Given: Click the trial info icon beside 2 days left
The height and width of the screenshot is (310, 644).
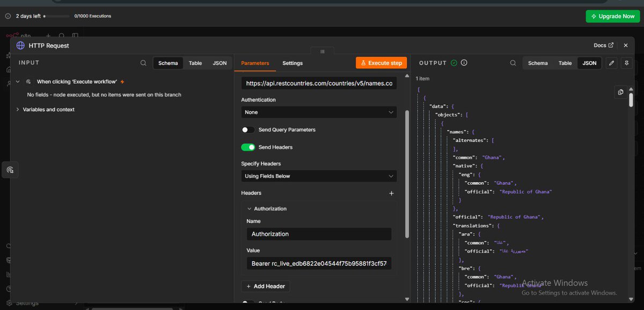Looking at the screenshot, I should (x=8, y=16).
